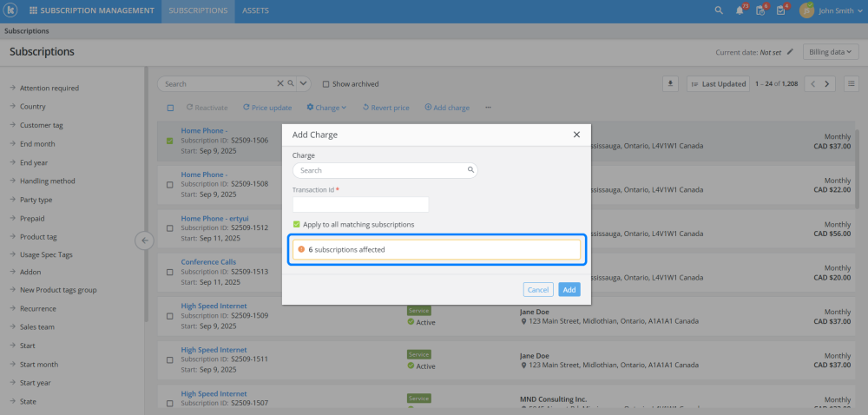This screenshot has height=415, width=868.
Task: Open the Billing data dropdown
Action: pyautogui.click(x=827, y=52)
